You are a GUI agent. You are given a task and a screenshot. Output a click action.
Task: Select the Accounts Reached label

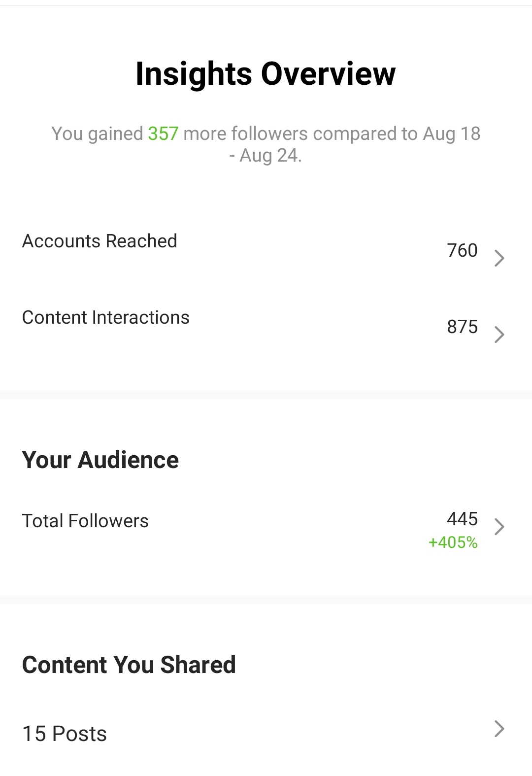(x=100, y=241)
